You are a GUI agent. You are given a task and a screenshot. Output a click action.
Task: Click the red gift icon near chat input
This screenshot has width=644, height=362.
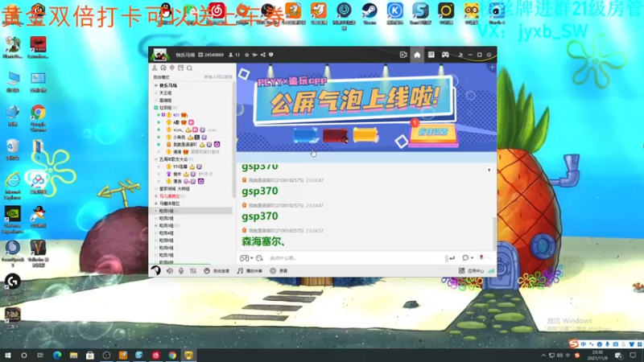click(481, 257)
